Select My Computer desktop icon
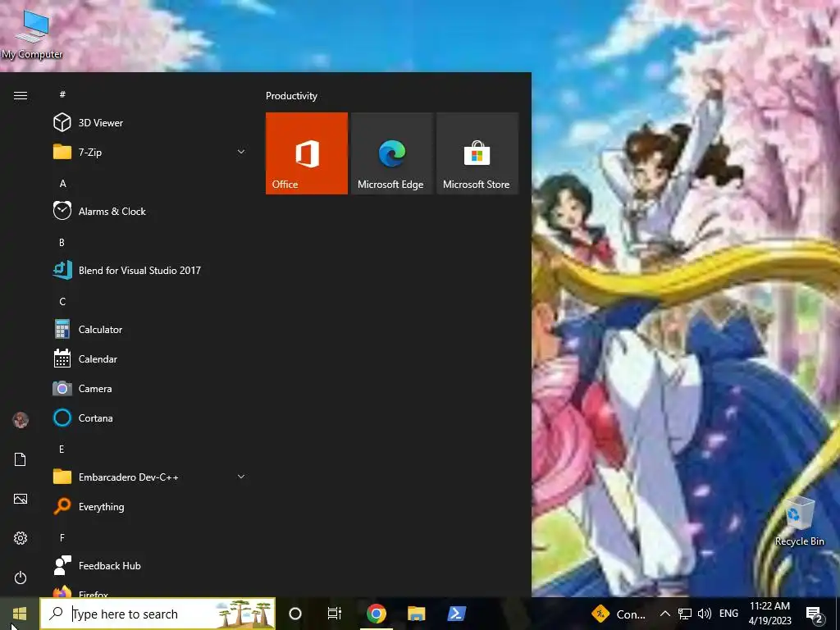This screenshot has width=840, height=630. (x=32, y=34)
